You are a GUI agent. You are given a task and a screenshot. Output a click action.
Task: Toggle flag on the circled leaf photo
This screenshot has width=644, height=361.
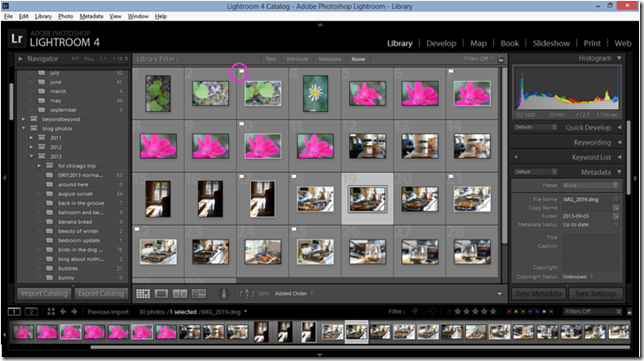click(x=242, y=71)
